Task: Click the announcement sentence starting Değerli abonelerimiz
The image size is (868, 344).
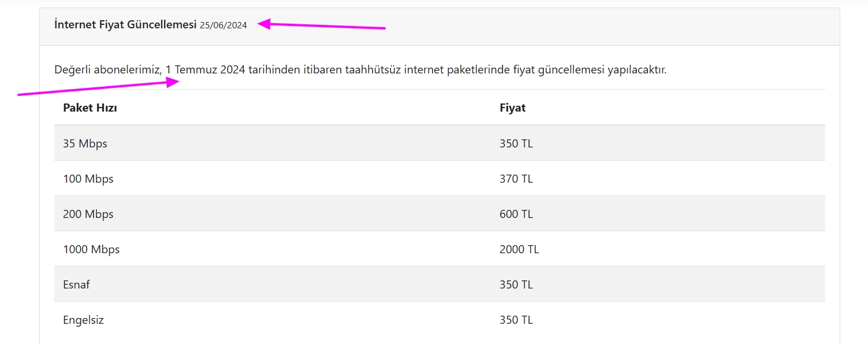Action: [x=360, y=70]
